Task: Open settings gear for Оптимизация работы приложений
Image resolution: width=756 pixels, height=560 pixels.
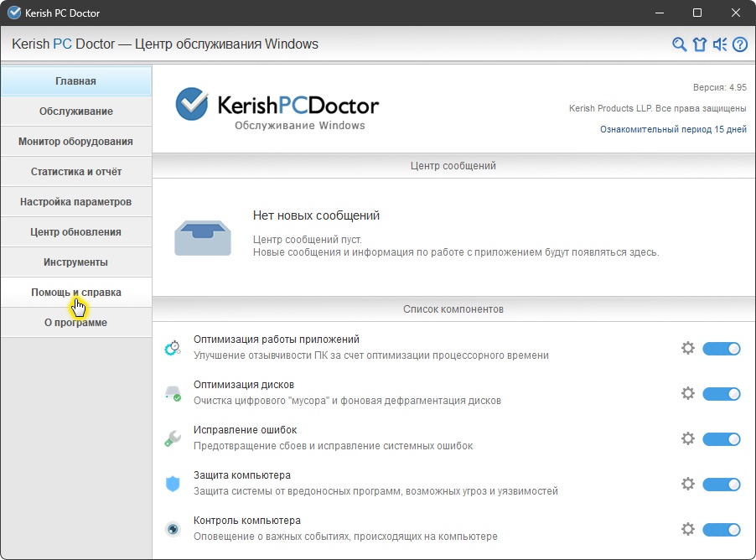Action: [x=688, y=348]
